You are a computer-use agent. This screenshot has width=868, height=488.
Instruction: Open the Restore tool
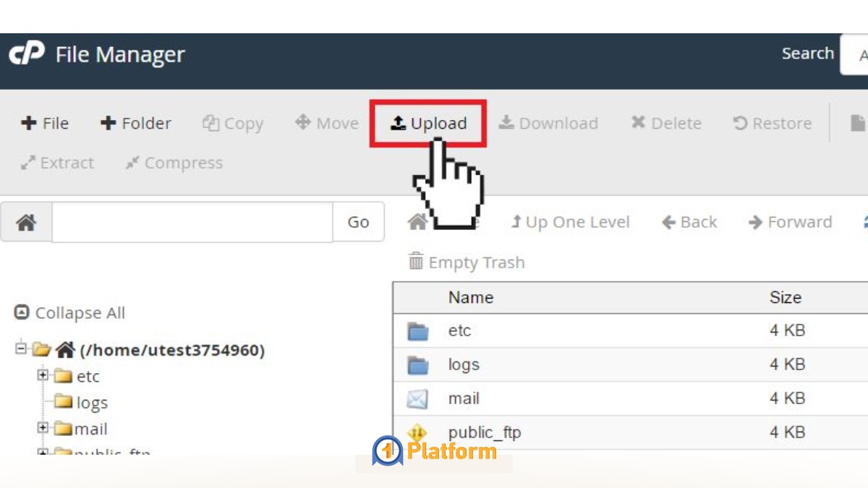point(771,123)
